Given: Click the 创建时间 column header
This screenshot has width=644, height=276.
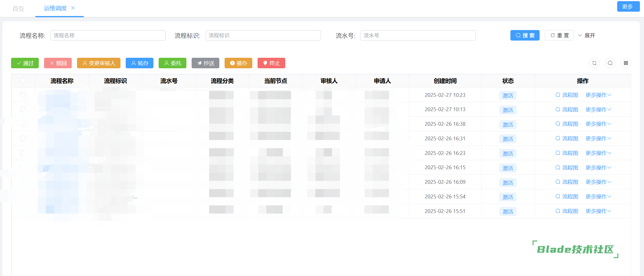Looking at the screenshot, I should point(445,81).
